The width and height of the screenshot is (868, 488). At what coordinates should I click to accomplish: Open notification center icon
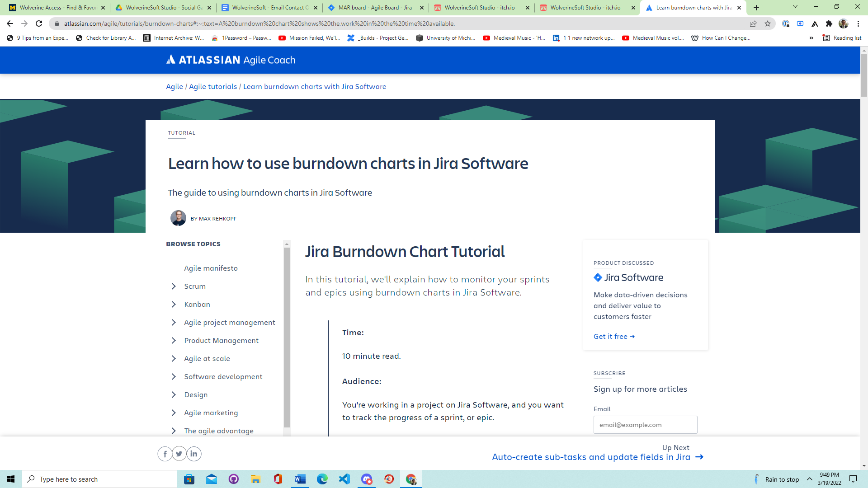(853, 479)
